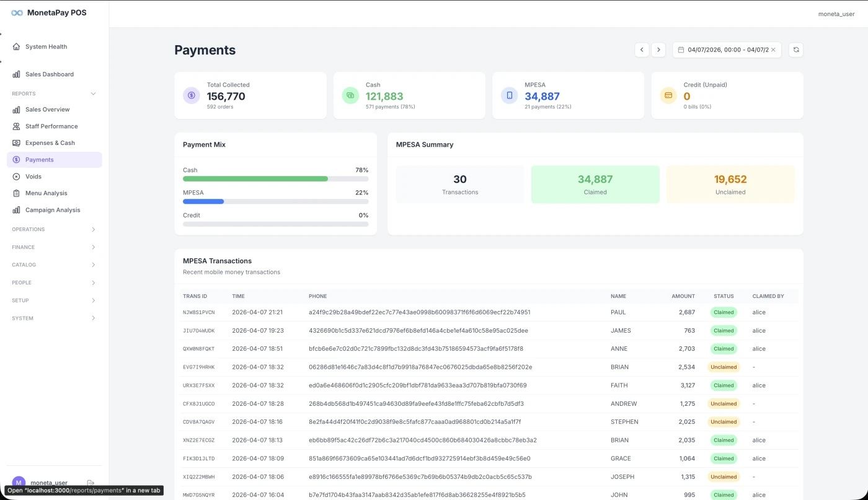Image resolution: width=868 pixels, height=500 pixels.
Task: Click the MonetaPay POS infinity logo
Action: (17, 12)
